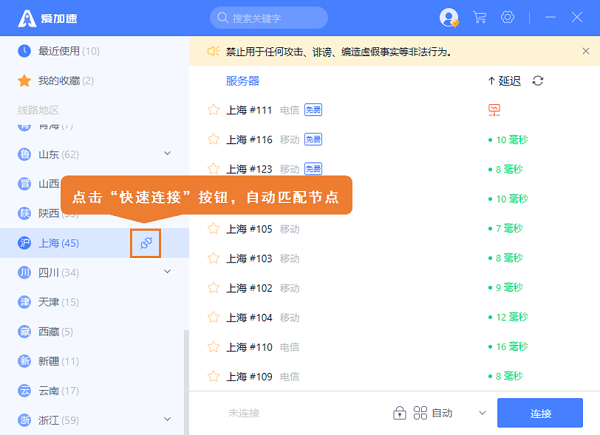Open the shopping cart icon
The image size is (600, 435).
coord(479,18)
